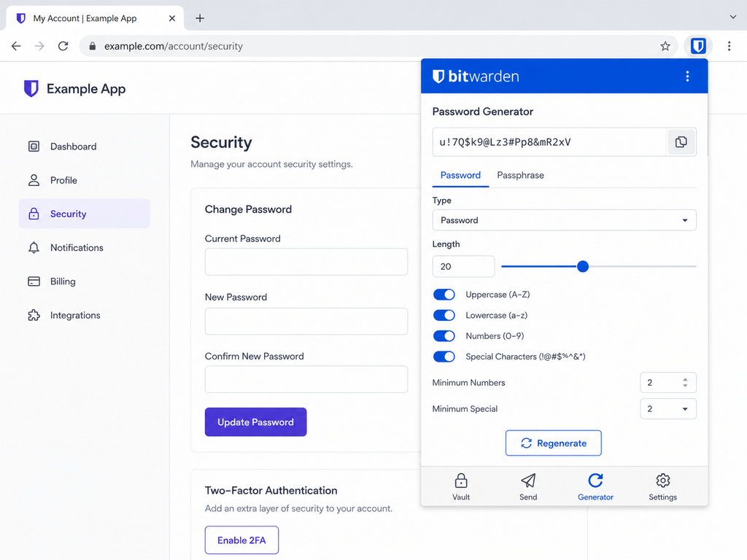Screen dimensions: 747x560
Task: Bookmark this page with the star icon
Action: tap(665, 46)
